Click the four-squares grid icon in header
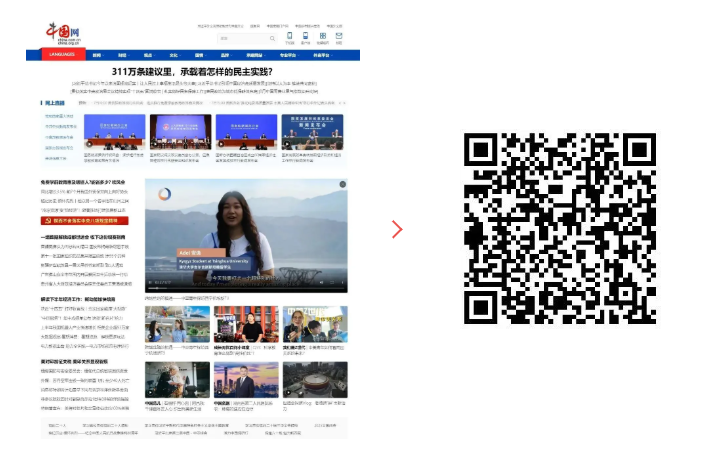This screenshot has height=456, width=714. pyautogui.click(x=322, y=36)
